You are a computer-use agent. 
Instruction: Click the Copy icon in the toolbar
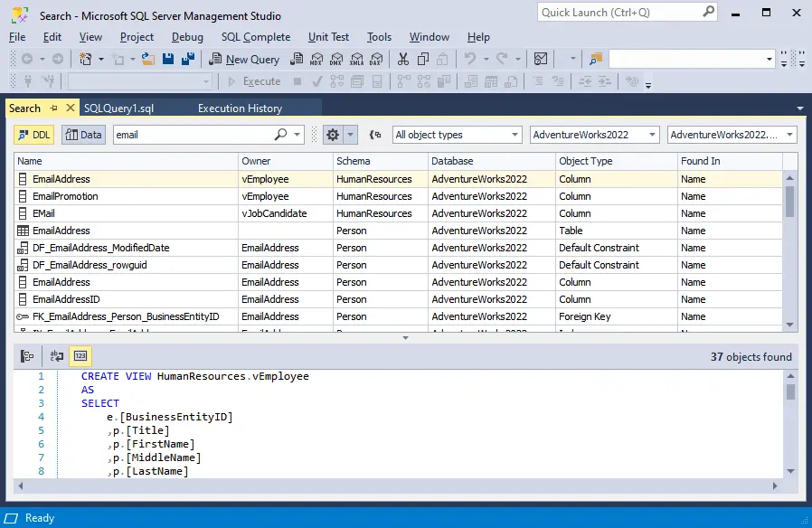pos(423,59)
